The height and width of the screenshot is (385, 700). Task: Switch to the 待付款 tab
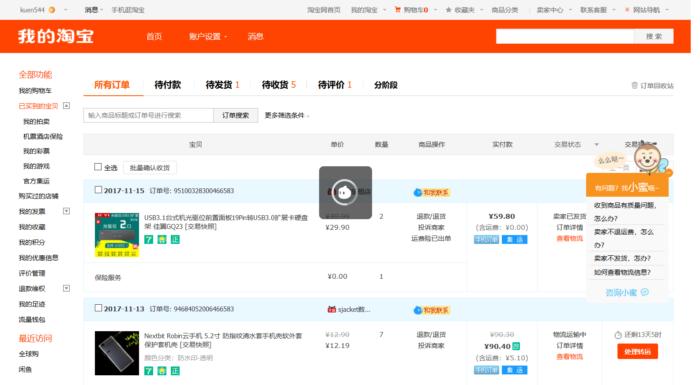pos(167,85)
